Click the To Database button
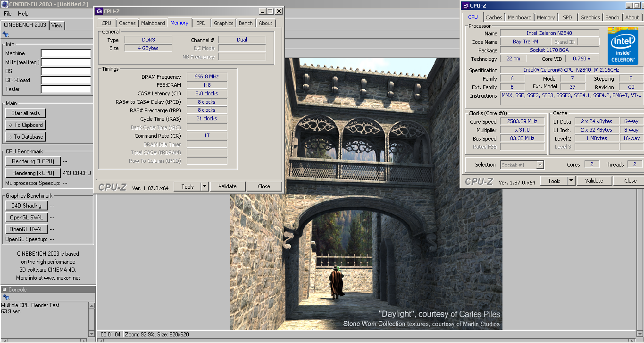This screenshot has width=644, height=343. (x=26, y=137)
